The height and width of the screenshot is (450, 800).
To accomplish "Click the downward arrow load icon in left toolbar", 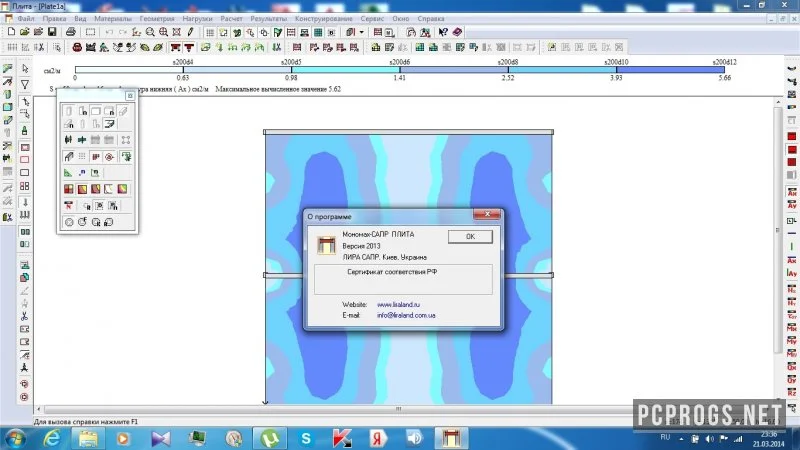I will (25, 202).
